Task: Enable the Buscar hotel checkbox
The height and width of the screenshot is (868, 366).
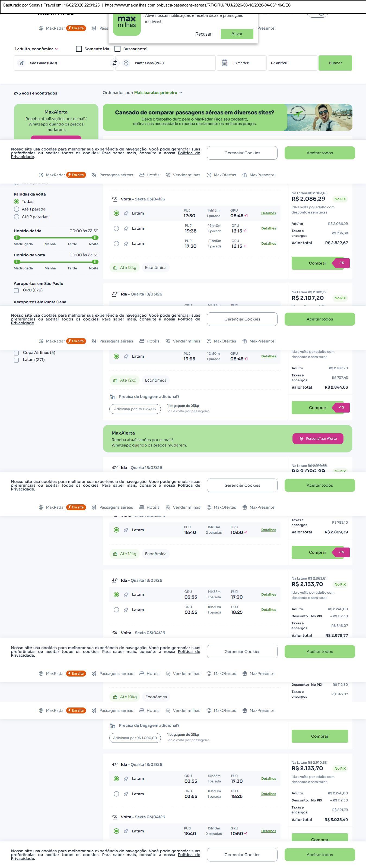Action: [x=117, y=49]
